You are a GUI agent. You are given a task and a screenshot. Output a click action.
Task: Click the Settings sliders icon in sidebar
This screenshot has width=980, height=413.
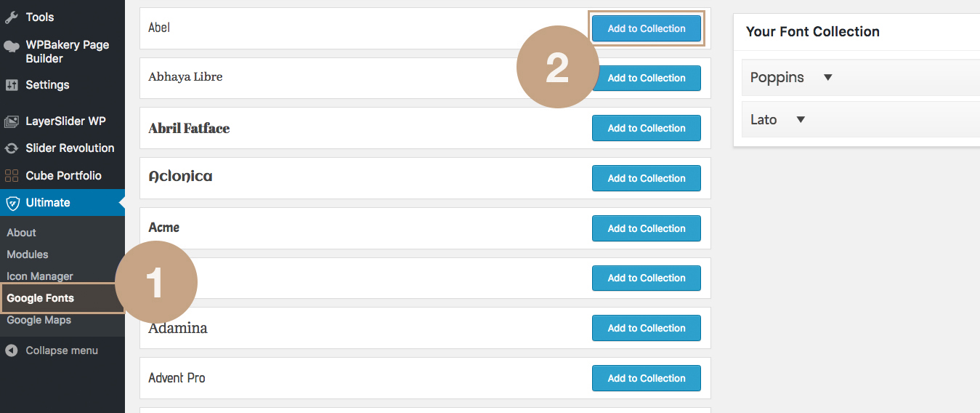(x=12, y=85)
